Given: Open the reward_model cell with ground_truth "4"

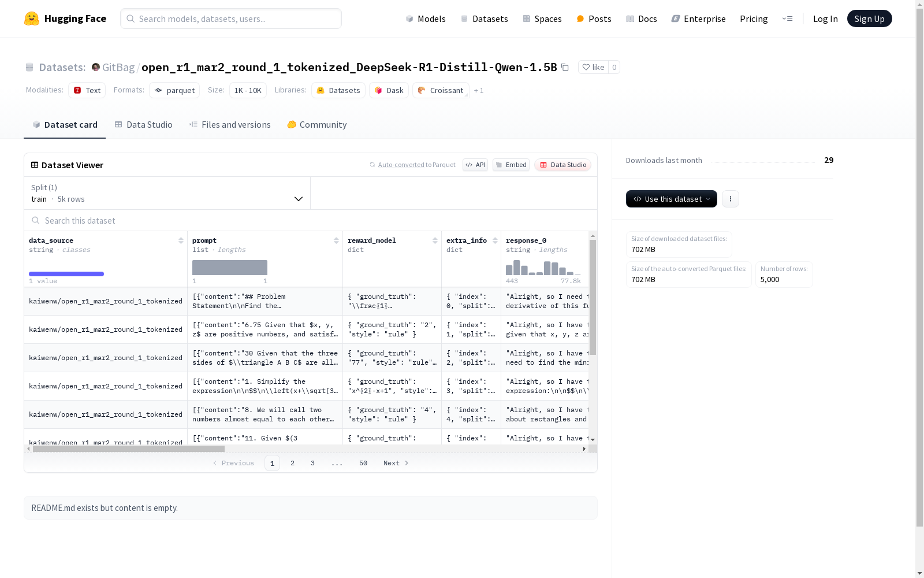Looking at the screenshot, I should (392, 414).
